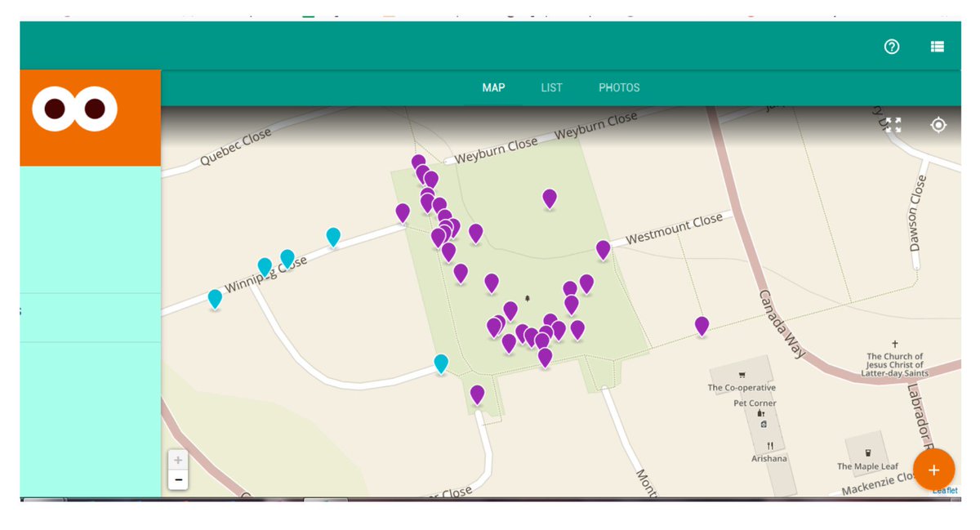Select blue marker at path junction south
Image resolution: width=980 pixels, height=530 pixels.
pyautogui.click(x=441, y=363)
